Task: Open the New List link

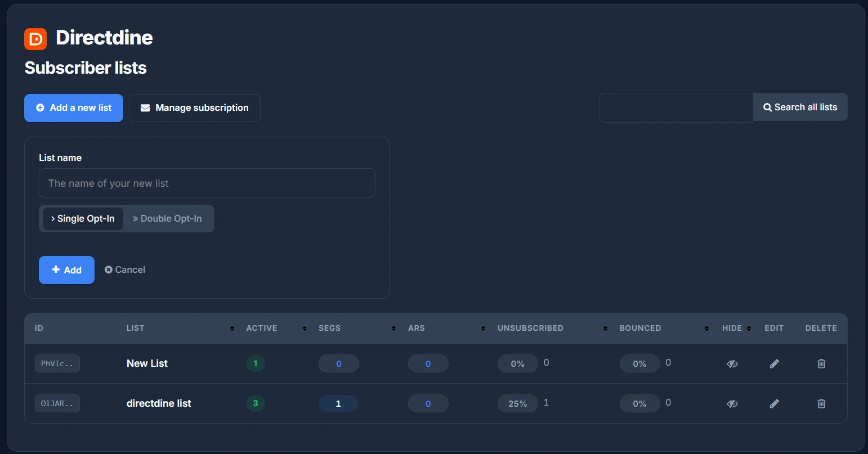Action: coord(147,363)
